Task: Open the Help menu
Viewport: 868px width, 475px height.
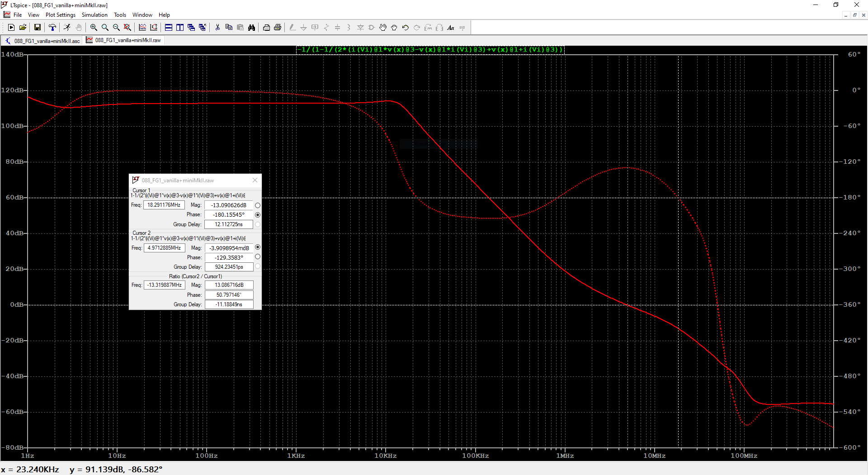Action: click(164, 15)
